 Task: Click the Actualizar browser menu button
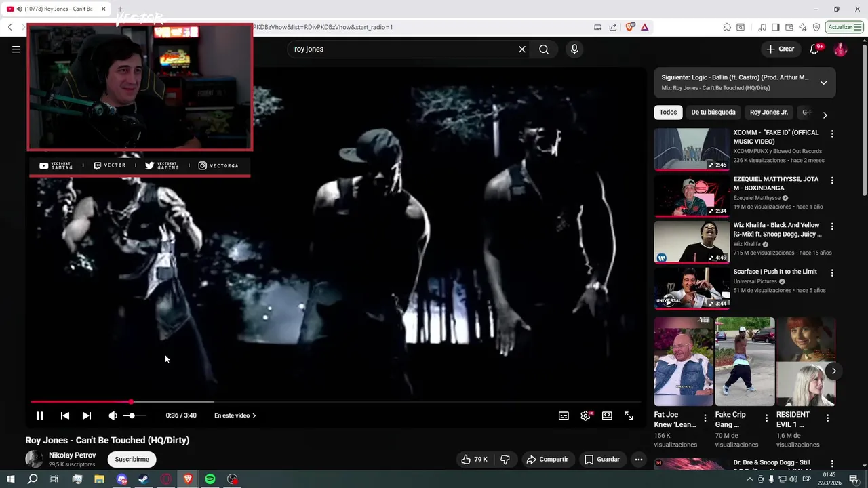[844, 27]
